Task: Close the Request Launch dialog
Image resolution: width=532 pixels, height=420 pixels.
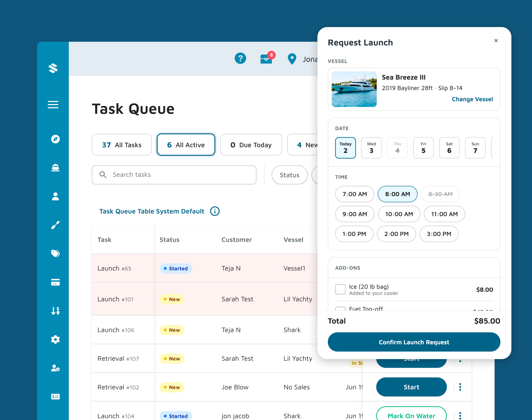Action: (x=496, y=41)
